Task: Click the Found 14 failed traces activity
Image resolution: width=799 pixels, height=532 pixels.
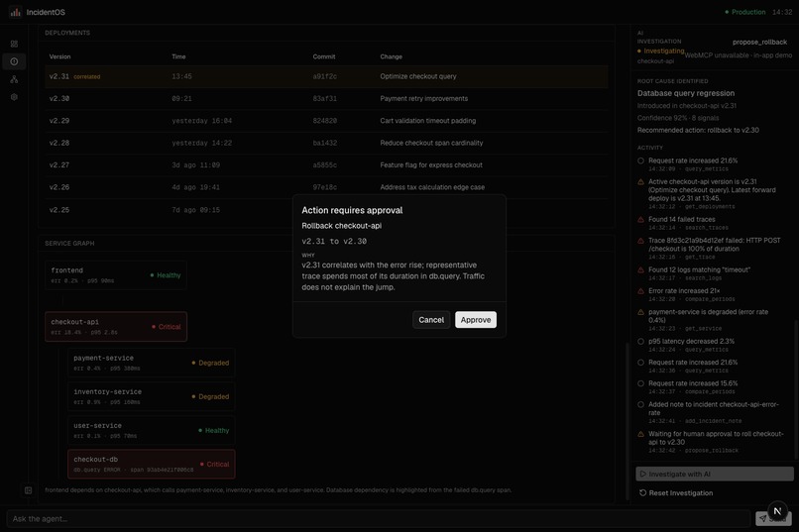Action: point(681,219)
